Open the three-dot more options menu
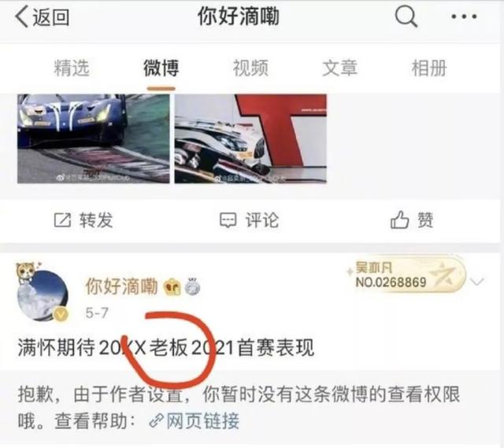 (464, 17)
